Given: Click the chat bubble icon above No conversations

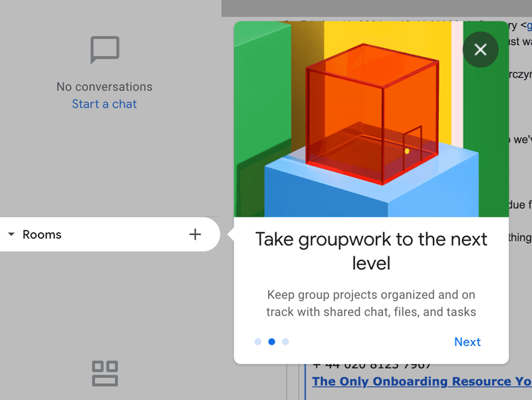Looking at the screenshot, I should click(104, 50).
